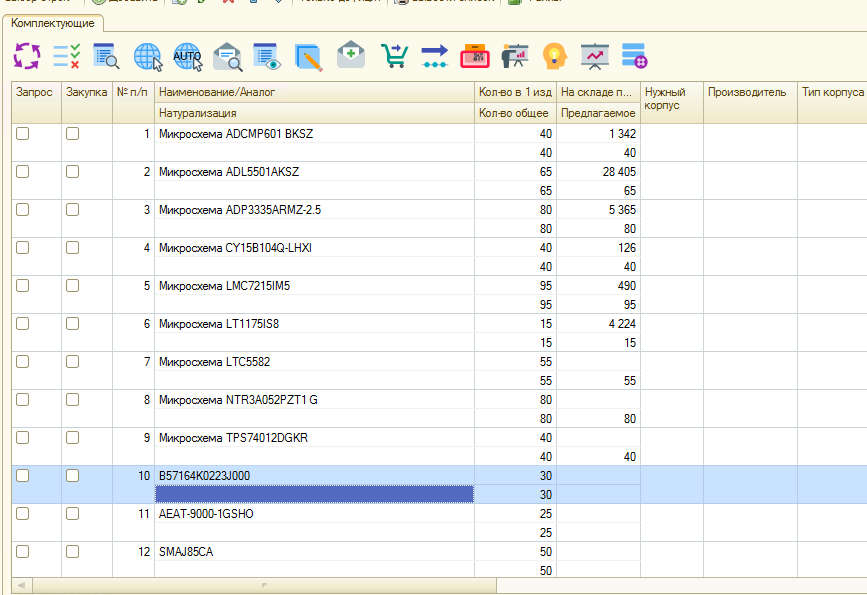Screen dimensions: 867x595
Task: Click the Наименование/Аналог column header
Action: tap(216, 92)
